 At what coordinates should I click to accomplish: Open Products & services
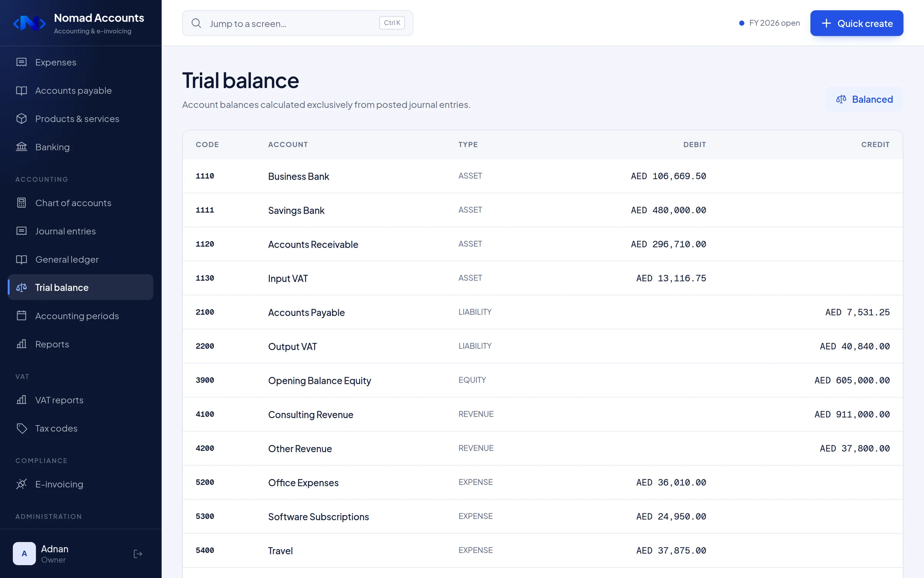click(80, 119)
